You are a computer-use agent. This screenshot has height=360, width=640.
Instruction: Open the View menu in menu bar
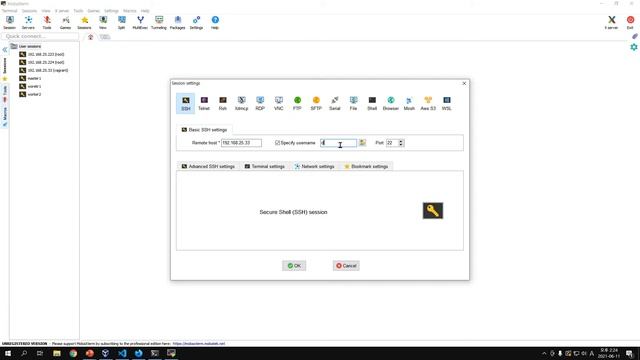[x=46, y=11]
